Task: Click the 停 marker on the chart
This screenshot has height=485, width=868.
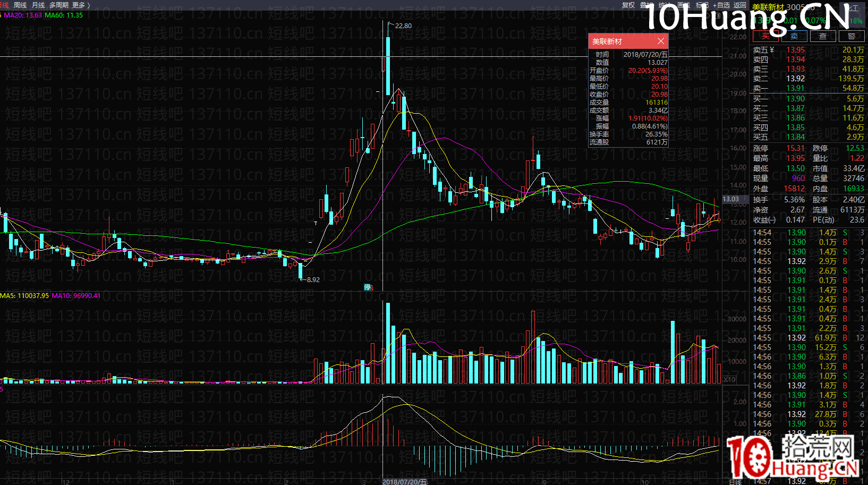Action: [368, 287]
